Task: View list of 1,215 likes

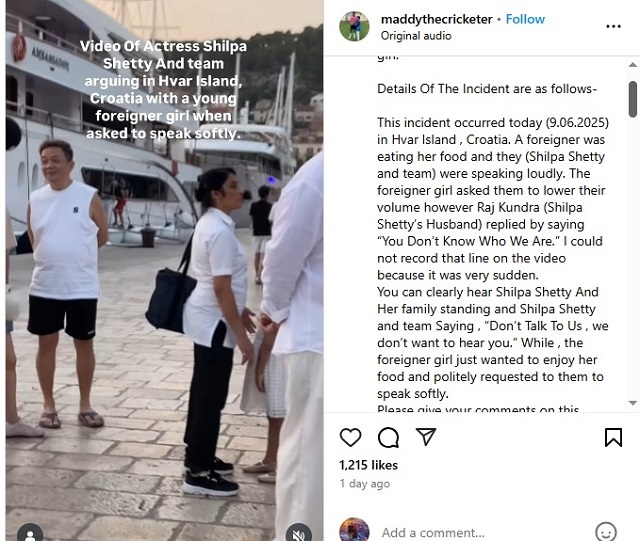Action: (368, 465)
